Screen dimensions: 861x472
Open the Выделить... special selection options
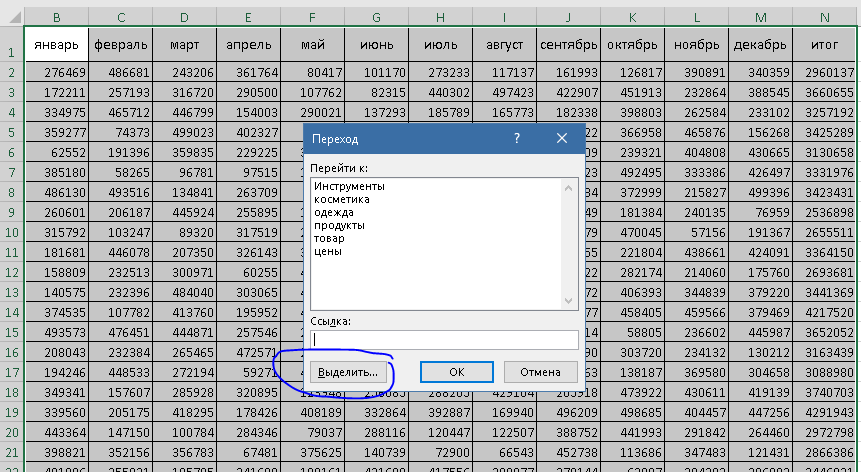pyautogui.click(x=348, y=371)
